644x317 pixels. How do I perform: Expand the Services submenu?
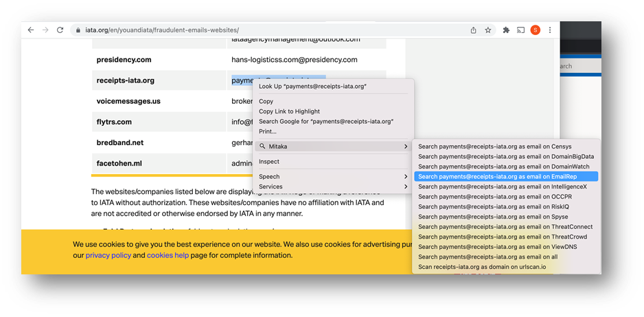333,186
